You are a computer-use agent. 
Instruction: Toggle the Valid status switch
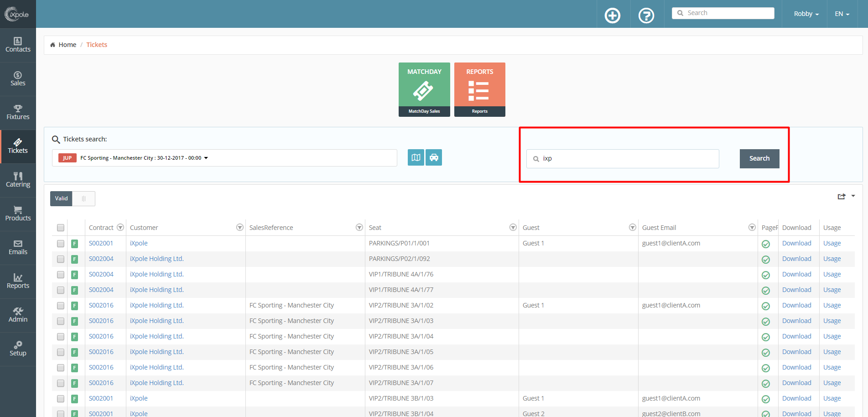tap(73, 198)
